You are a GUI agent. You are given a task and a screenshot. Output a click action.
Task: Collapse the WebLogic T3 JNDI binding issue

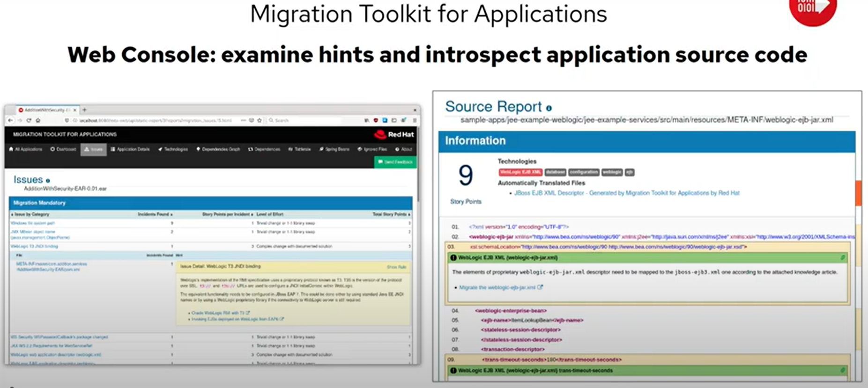pos(34,246)
